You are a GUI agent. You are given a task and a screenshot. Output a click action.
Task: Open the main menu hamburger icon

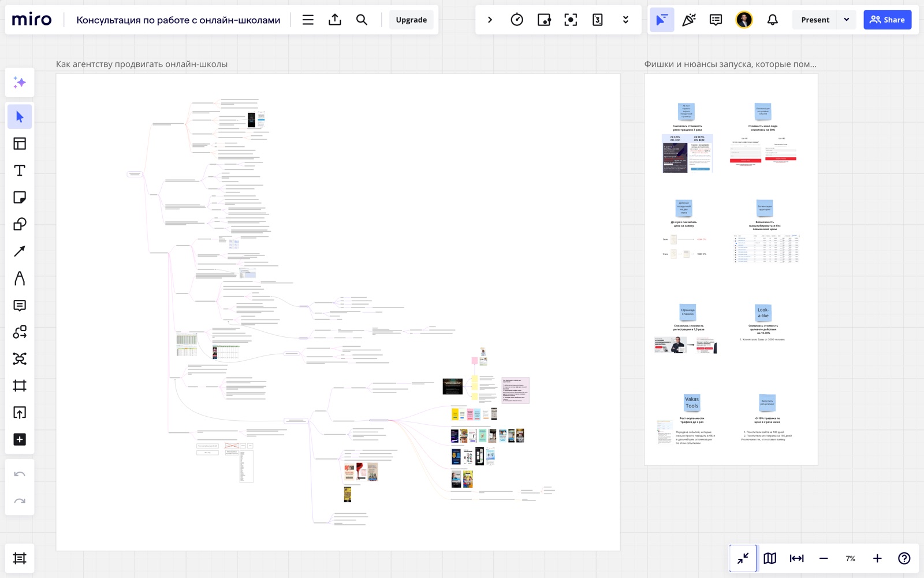click(x=308, y=20)
